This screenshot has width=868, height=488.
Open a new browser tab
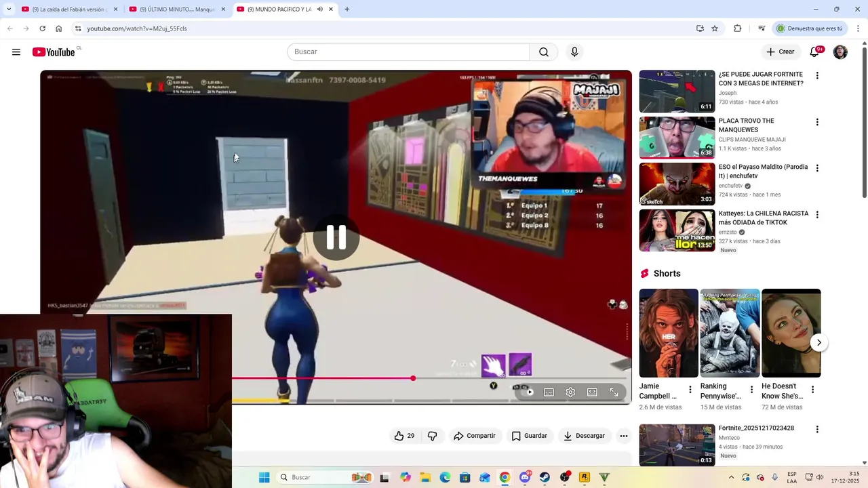(347, 9)
